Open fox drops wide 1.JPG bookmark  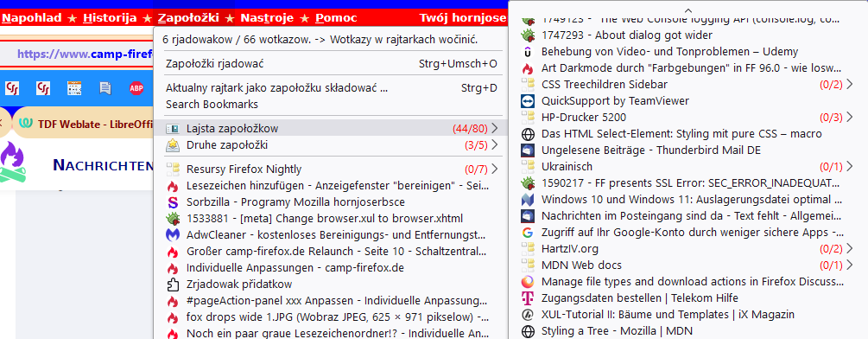(331, 317)
